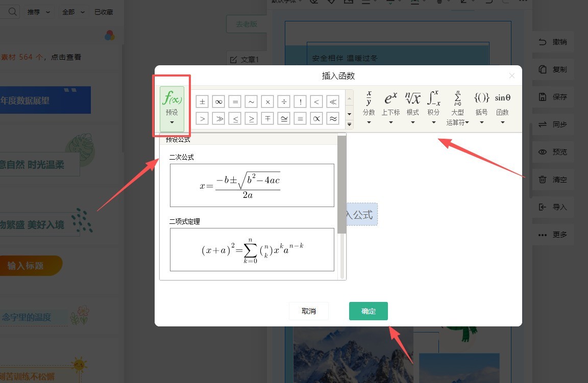Open the 分数 fraction templates dropdown
Viewport: 588px width, 383px height.
point(369,108)
